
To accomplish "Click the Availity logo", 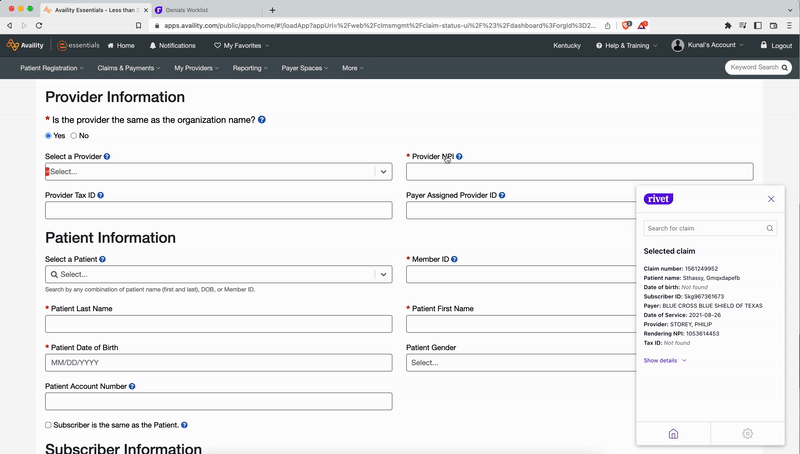I will pyautogui.click(x=25, y=45).
